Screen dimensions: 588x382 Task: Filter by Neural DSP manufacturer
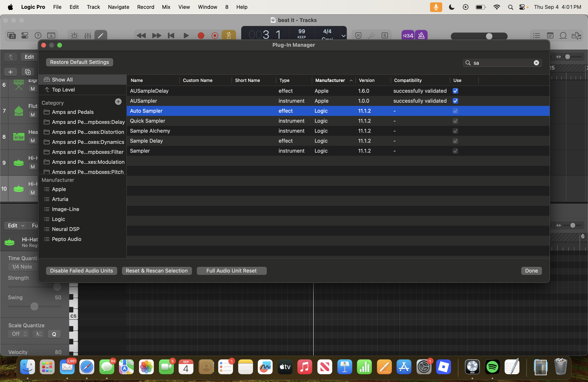82,229
